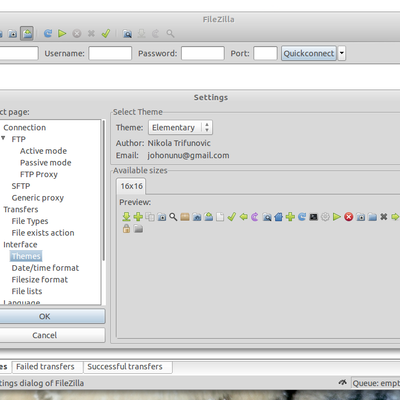Click the Quickconnect button

tap(309, 53)
